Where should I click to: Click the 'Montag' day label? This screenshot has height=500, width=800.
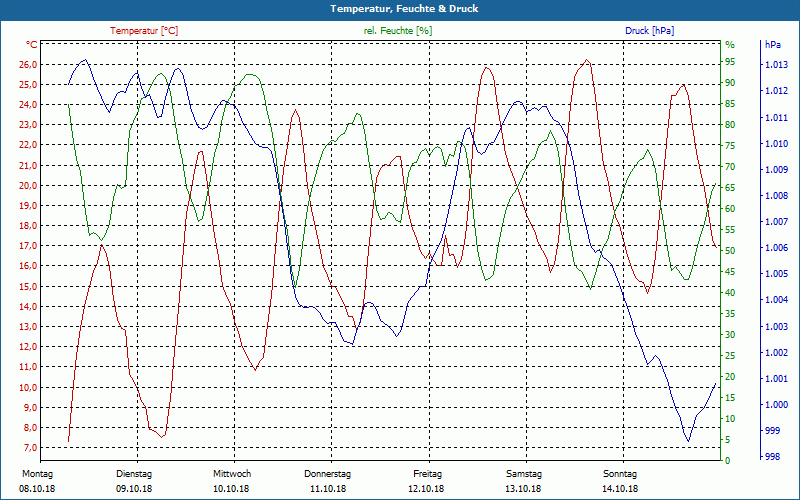[38, 474]
